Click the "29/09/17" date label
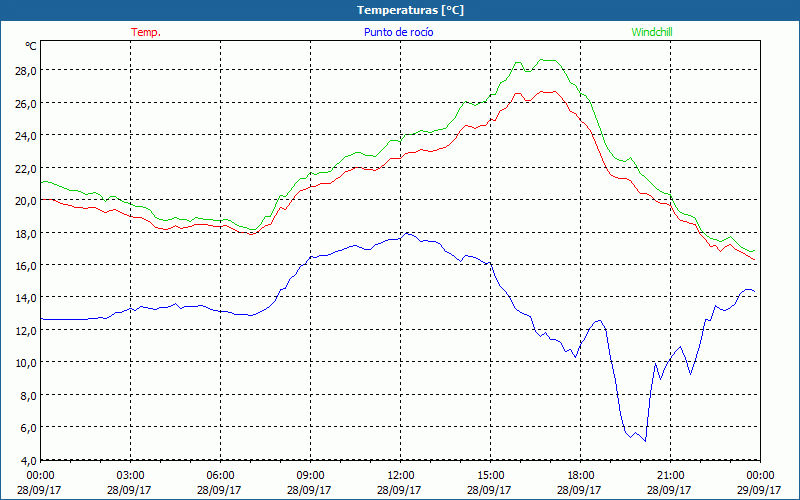Image resolution: width=800 pixels, height=500 pixels. 759,490
